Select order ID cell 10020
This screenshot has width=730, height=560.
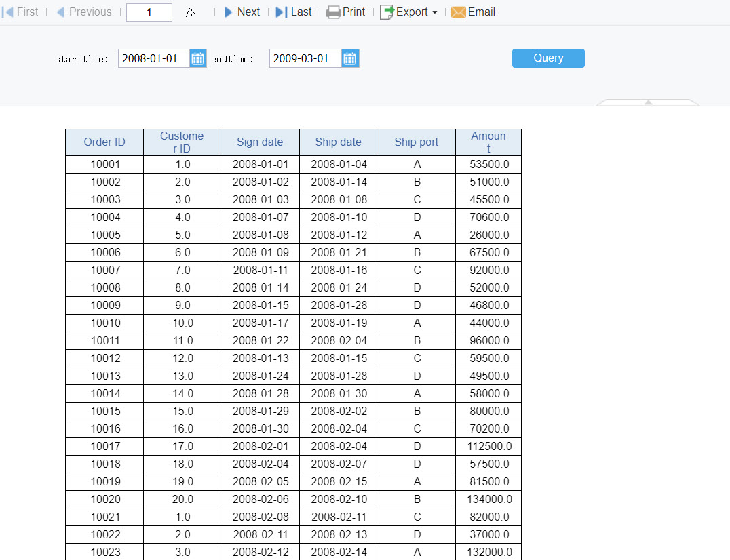[105, 499]
